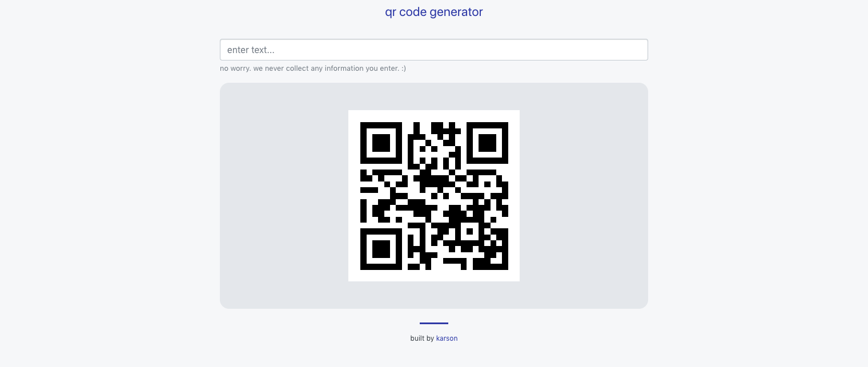
Task: Click the smiley at the end of the privacy note
Action: tap(403, 68)
